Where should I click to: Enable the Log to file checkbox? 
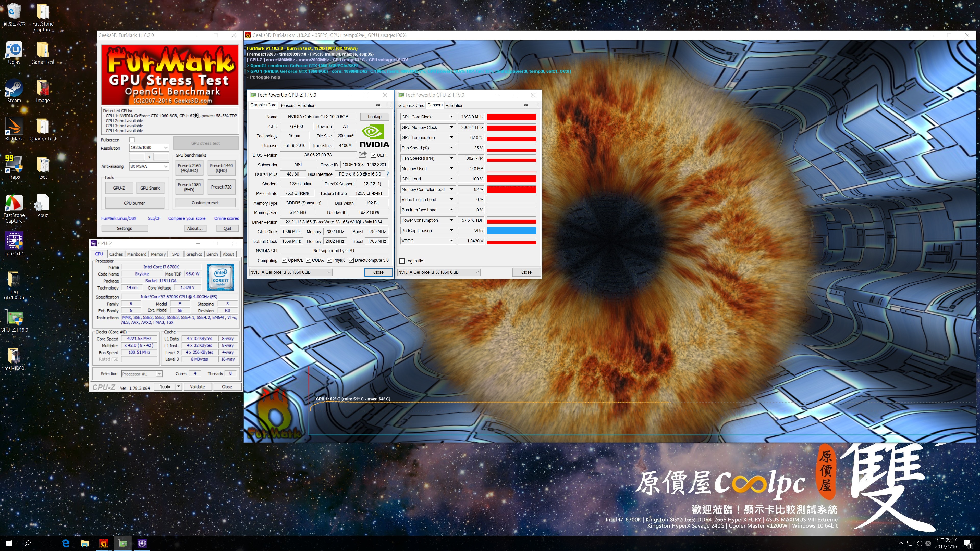pos(402,261)
